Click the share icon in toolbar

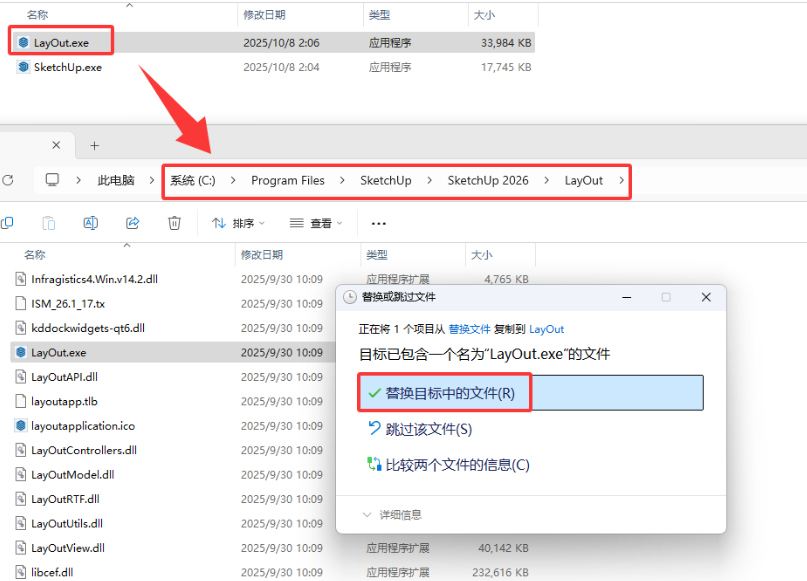pyautogui.click(x=132, y=223)
